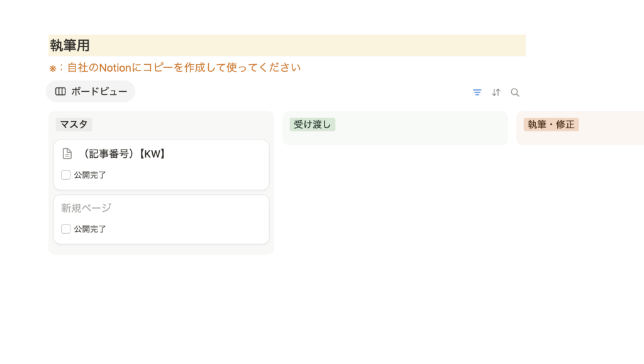Open the （記事番号）【KW】 card
The width and height of the screenshot is (644, 364).
tap(162, 165)
